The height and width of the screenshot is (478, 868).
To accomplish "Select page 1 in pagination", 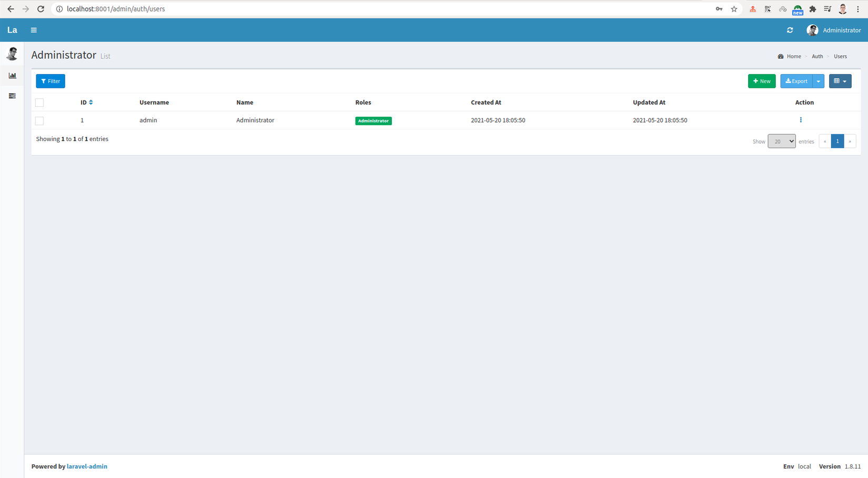I will click(837, 141).
